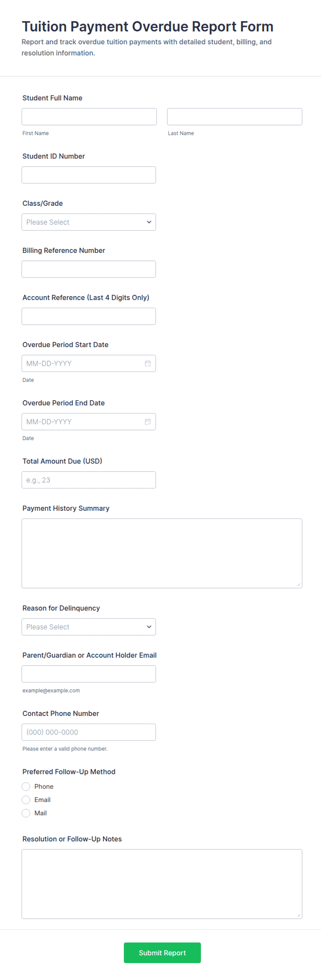Choose the Email follow-up radio option

point(26,800)
